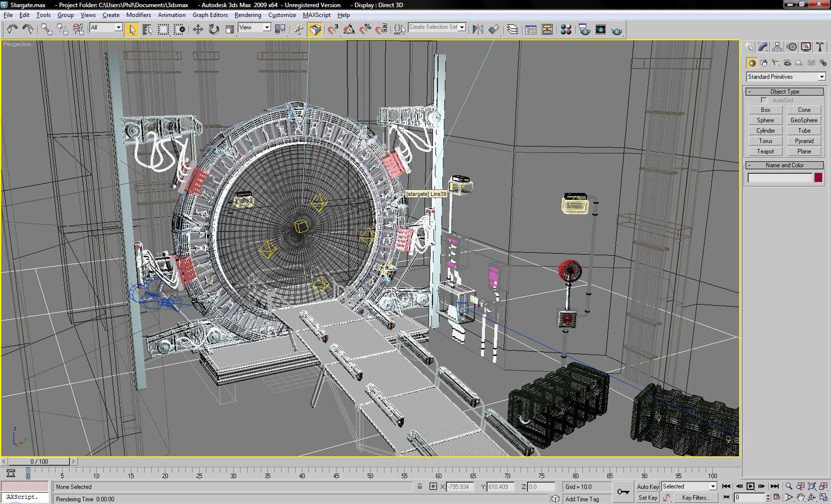Open the Rendering menu
This screenshot has width=831, height=504.
(248, 15)
